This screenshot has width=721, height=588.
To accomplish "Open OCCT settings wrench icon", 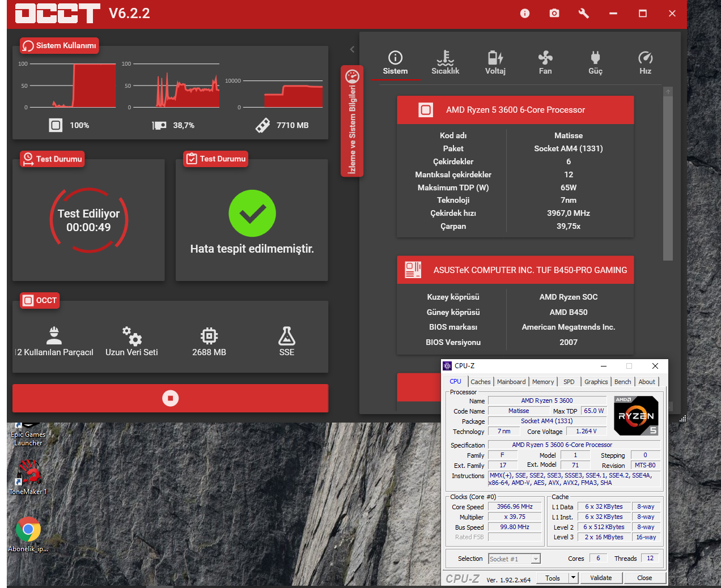I will pyautogui.click(x=583, y=14).
